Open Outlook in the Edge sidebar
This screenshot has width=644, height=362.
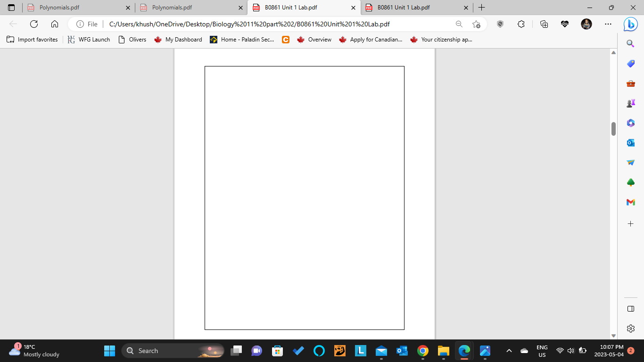coord(630,143)
